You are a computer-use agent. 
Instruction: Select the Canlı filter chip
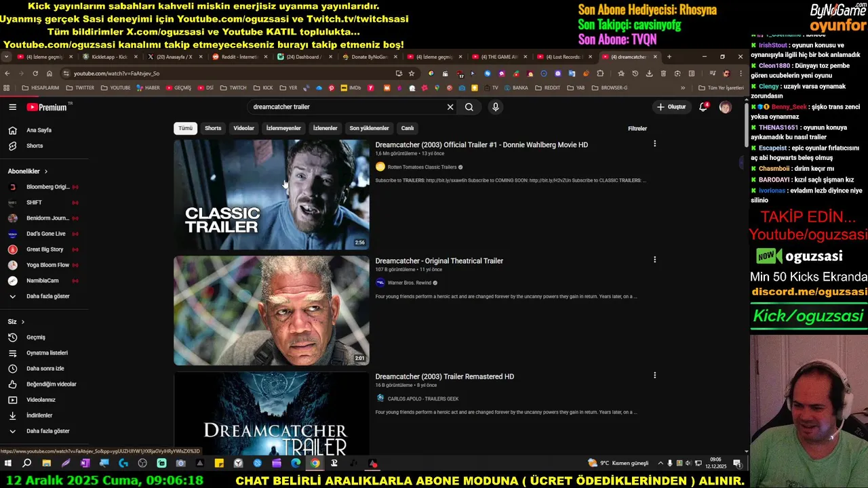(x=407, y=128)
